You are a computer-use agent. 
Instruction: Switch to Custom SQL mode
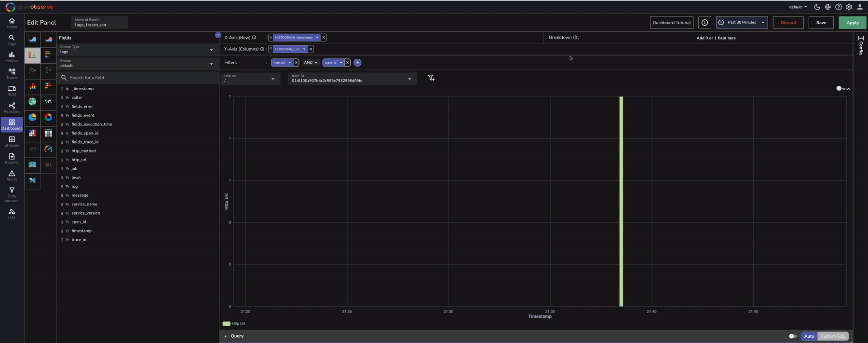point(833,336)
